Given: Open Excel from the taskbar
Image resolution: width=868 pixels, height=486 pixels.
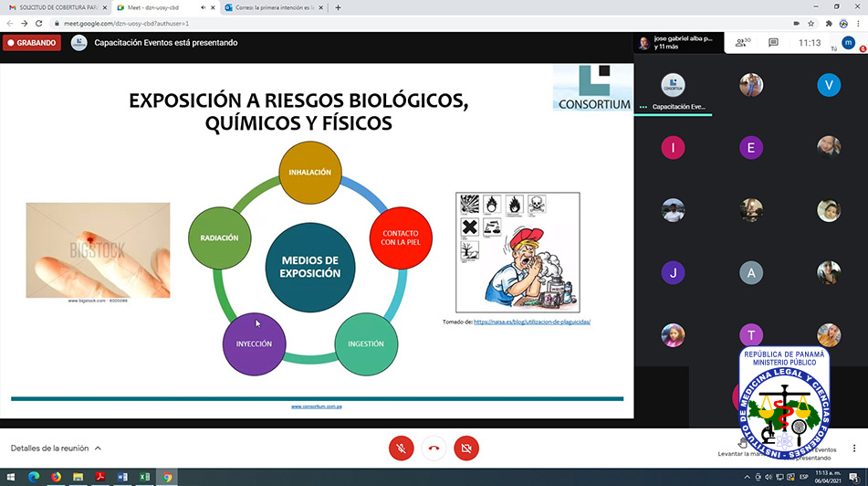Looking at the screenshot, I should point(144,477).
